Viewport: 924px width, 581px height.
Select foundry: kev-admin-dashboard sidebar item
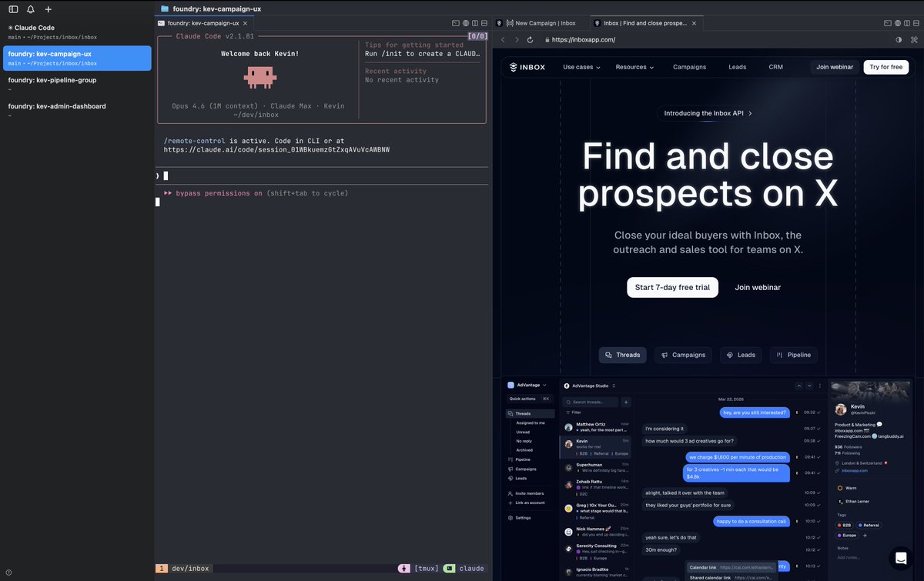point(77,110)
